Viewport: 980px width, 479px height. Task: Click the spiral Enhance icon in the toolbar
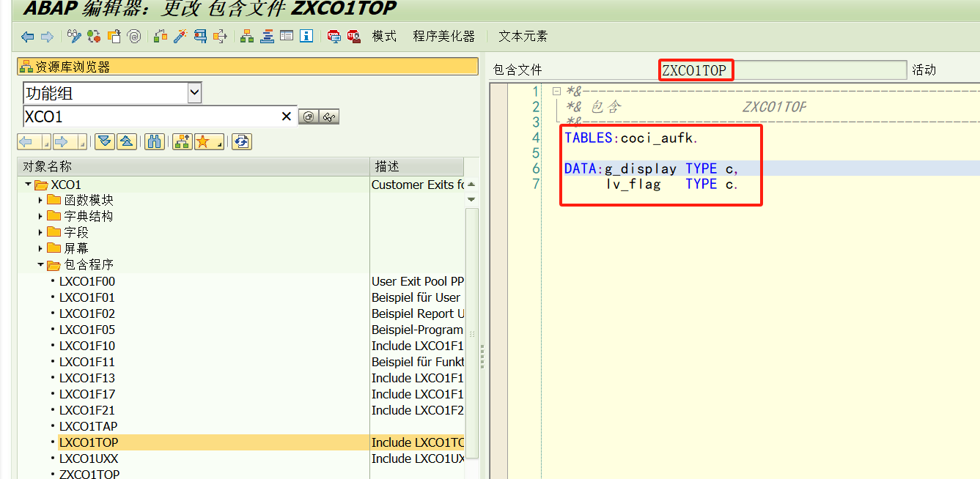pyautogui.click(x=133, y=36)
